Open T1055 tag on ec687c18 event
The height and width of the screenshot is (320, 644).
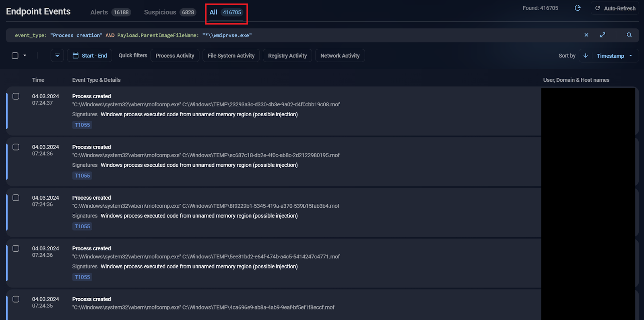pos(82,175)
